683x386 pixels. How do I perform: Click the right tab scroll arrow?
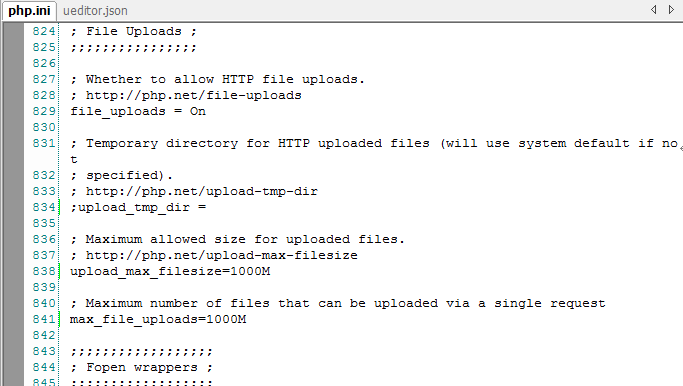671,9
